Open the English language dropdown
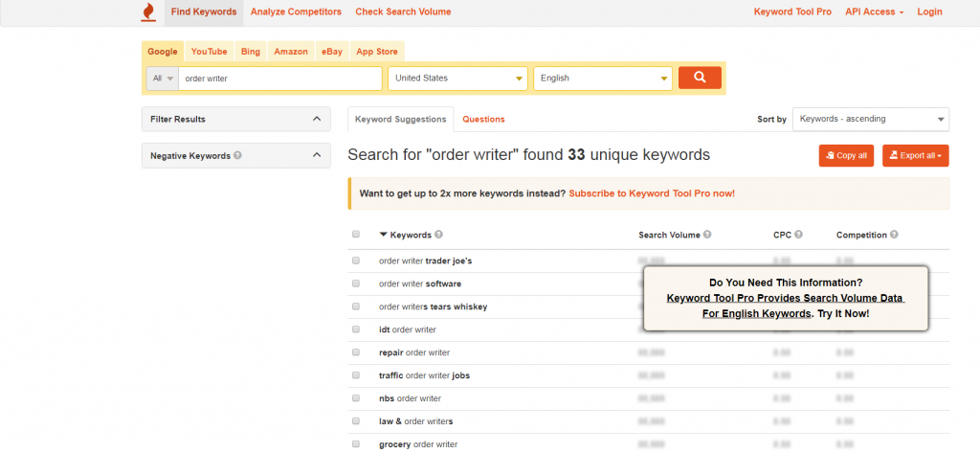Viewport: 980px width, 453px height. (603, 79)
